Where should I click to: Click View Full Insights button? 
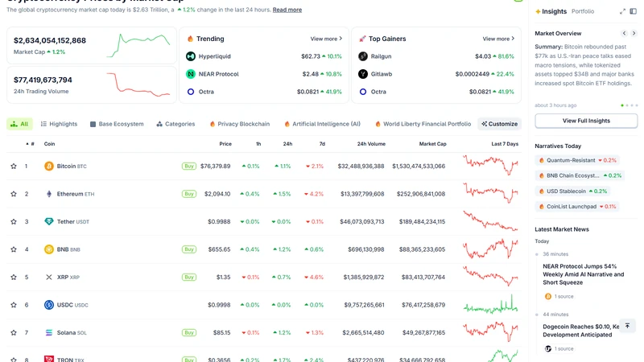[x=586, y=121]
